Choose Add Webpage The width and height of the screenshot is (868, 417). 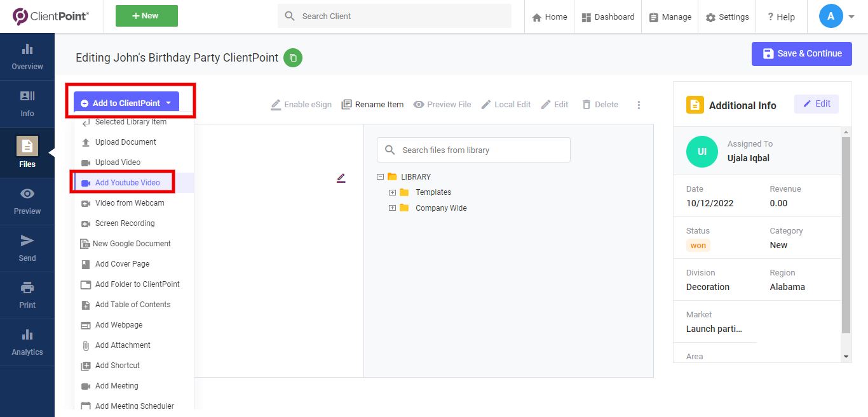point(134,325)
